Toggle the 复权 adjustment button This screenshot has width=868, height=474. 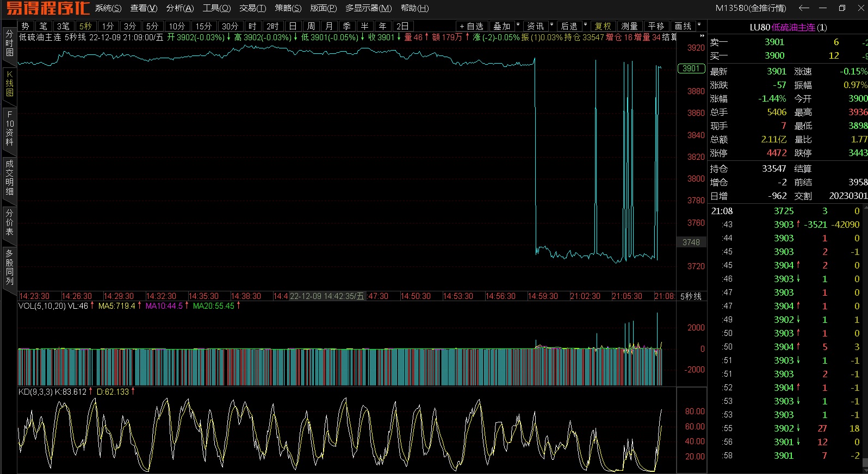click(x=603, y=26)
